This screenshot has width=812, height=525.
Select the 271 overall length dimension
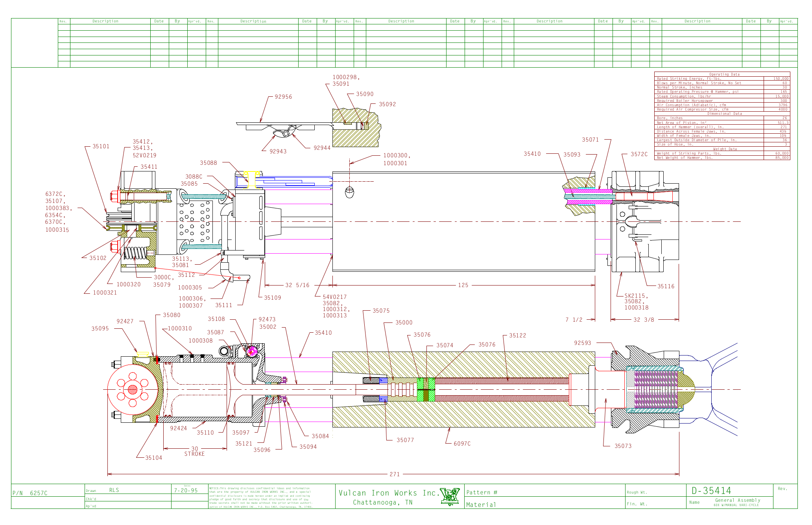point(395,474)
